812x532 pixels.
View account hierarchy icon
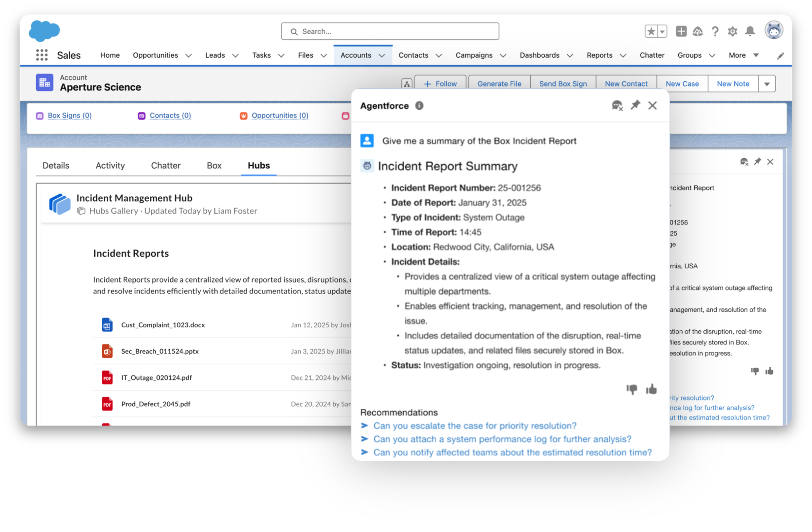coord(407,84)
